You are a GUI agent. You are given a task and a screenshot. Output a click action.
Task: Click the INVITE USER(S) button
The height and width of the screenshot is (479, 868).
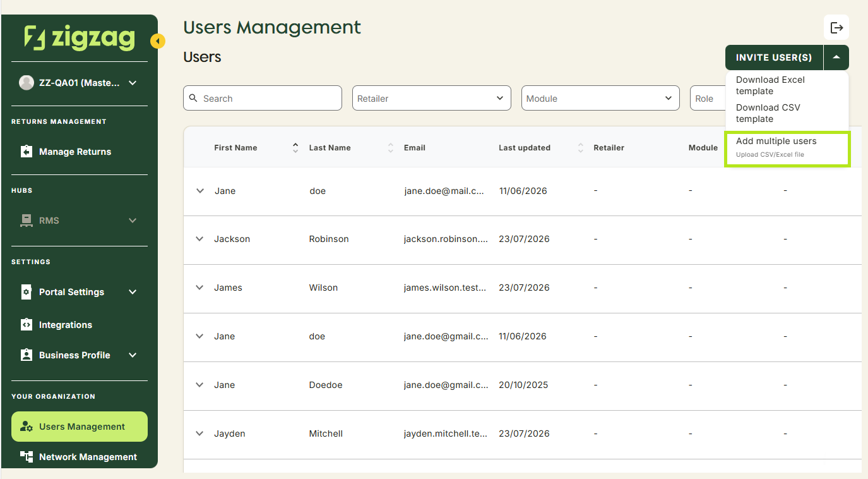click(774, 58)
